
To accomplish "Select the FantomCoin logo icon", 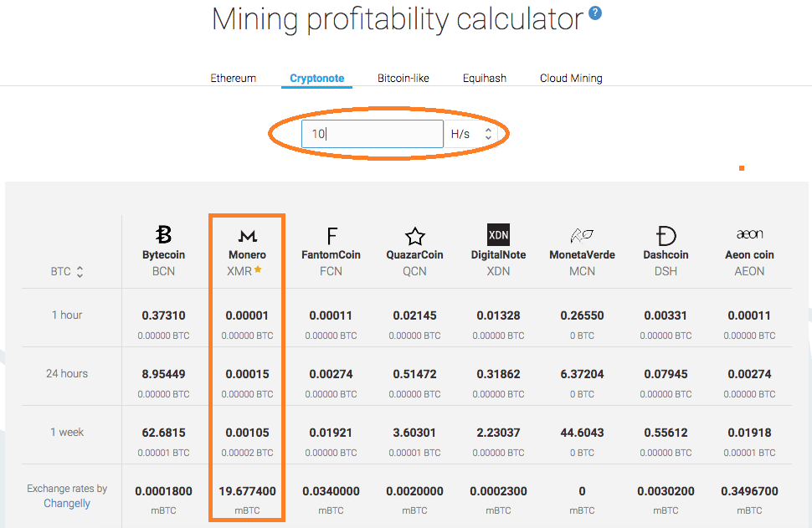I will pos(331,235).
